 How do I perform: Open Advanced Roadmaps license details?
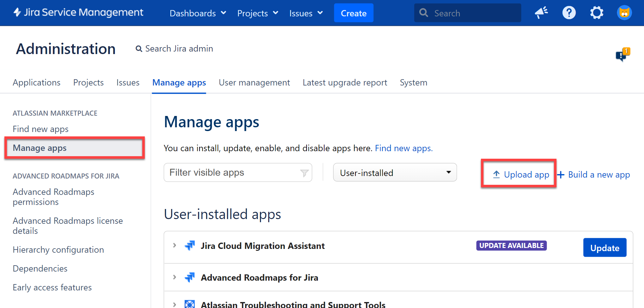(x=68, y=226)
